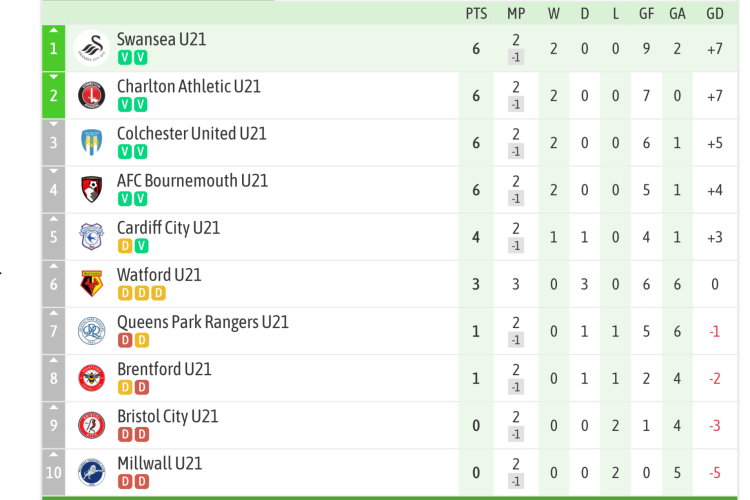Open the Queens Park Rangers U21 team link
Screen dimensions: 750x500
point(202,322)
